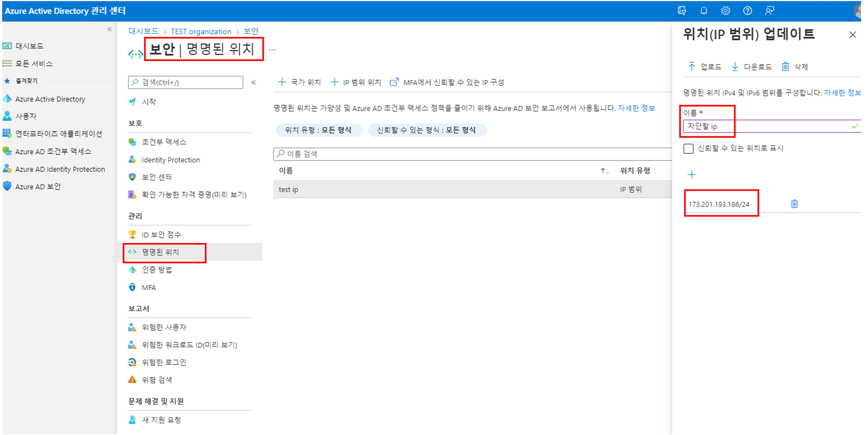Open the feedback icon in top bar

[769, 11]
